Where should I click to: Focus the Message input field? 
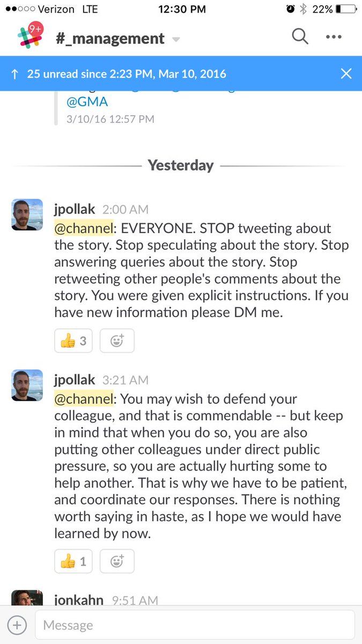pyautogui.click(x=194, y=625)
